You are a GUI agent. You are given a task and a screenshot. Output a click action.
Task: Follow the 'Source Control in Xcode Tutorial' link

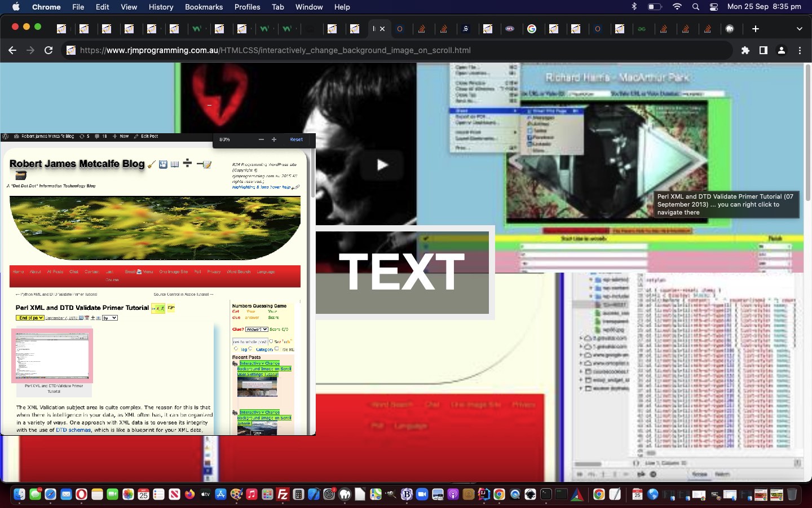click(x=182, y=294)
